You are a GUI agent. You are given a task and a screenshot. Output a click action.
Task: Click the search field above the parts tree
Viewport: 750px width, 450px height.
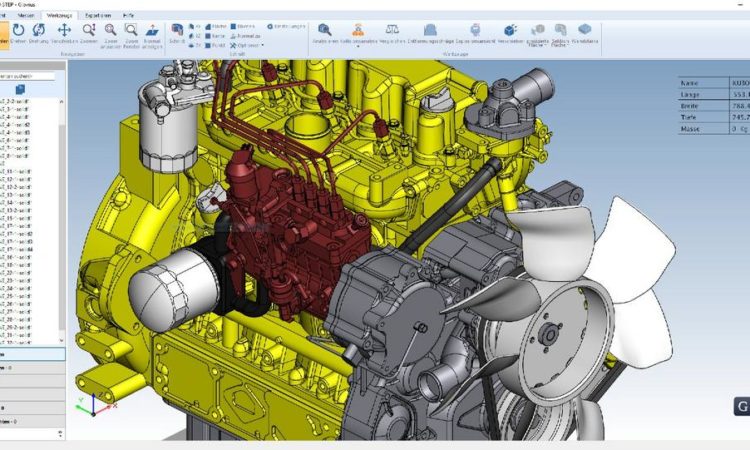click(x=27, y=77)
